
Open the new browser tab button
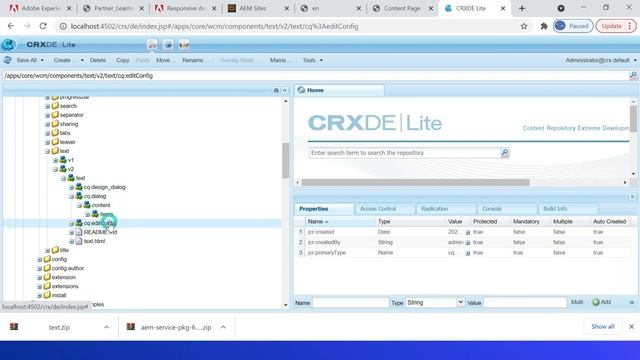pos(522,8)
